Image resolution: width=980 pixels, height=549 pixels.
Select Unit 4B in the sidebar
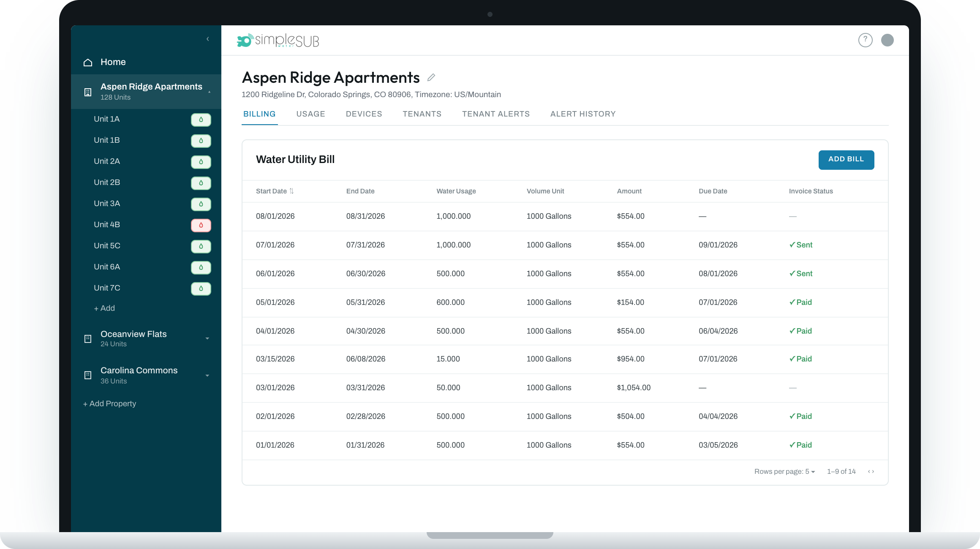(107, 225)
